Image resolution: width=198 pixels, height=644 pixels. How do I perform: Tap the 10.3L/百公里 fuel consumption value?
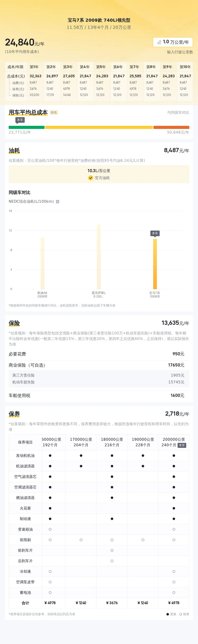(99, 171)
